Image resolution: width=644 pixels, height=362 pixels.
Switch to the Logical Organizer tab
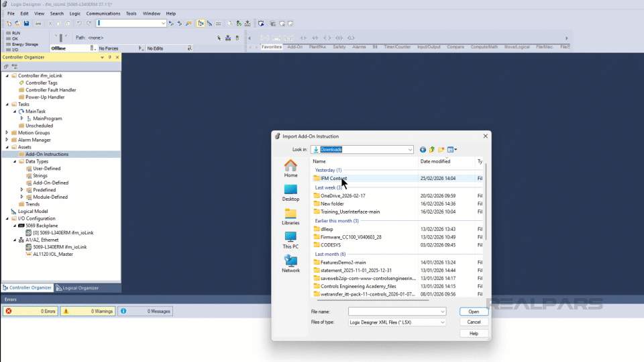(77, 288)
